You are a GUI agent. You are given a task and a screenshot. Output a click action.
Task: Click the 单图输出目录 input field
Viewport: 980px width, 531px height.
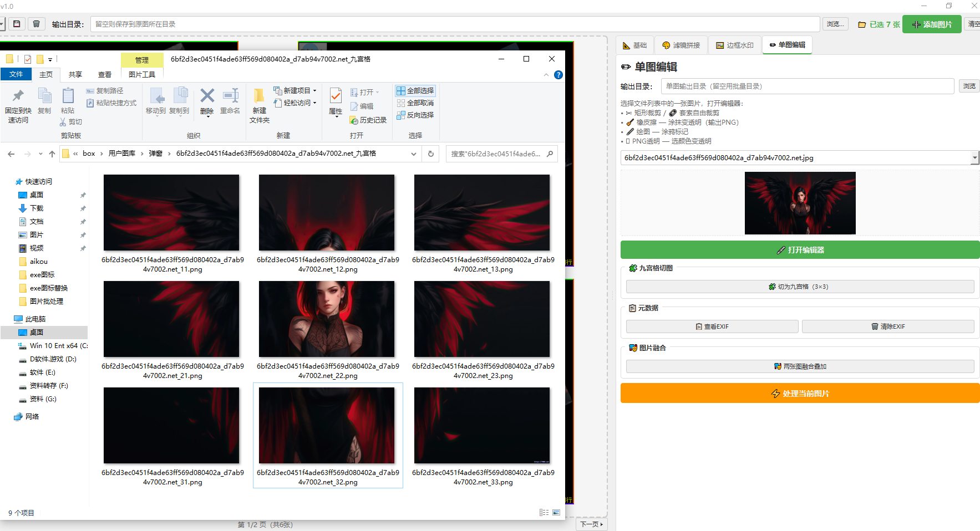(x=808, y=86)
